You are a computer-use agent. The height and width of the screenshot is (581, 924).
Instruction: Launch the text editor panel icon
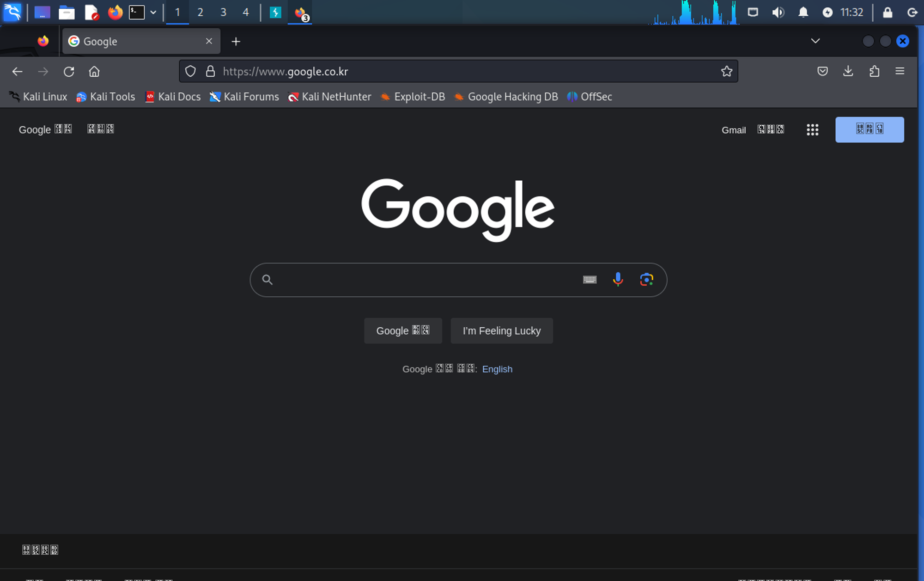pos(91,12)
